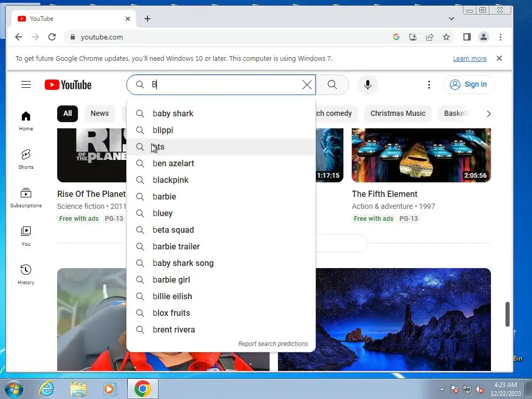Share this page via the share icon
532x399 pixels.
[430, 37]
